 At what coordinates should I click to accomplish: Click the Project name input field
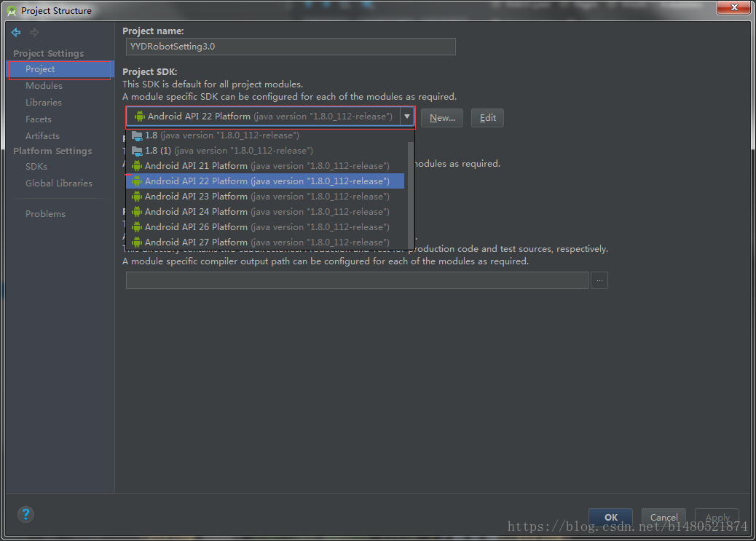(291, 47)
